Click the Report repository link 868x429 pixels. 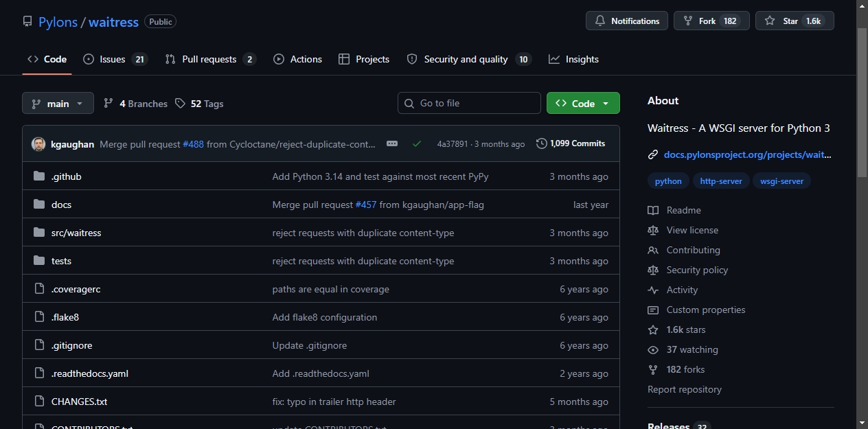click(x=685, y=389)
